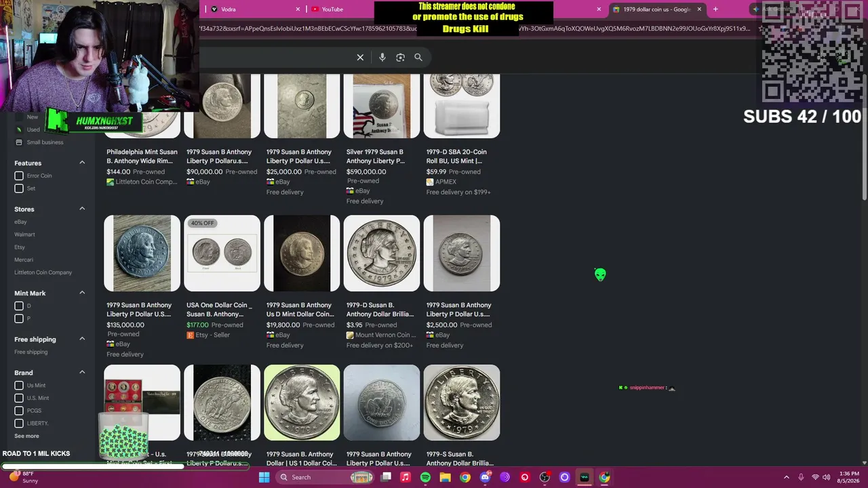The height and width of the screenshot is (488, 868).
Task: Open the Wi-Fi network settings in tray
Action: pyautogui.click(x=815, y=477)
